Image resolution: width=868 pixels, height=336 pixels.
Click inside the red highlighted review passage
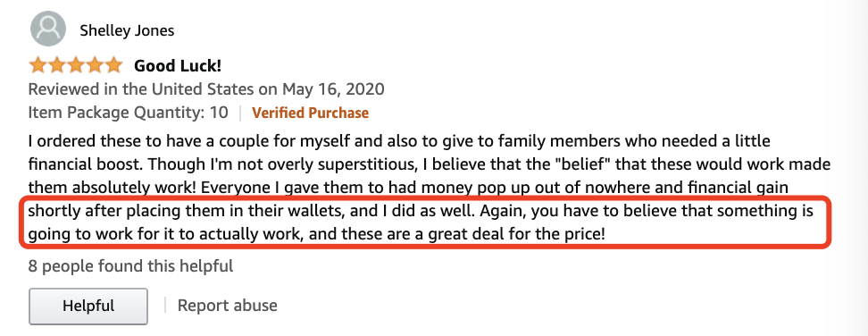coord(424,223)
